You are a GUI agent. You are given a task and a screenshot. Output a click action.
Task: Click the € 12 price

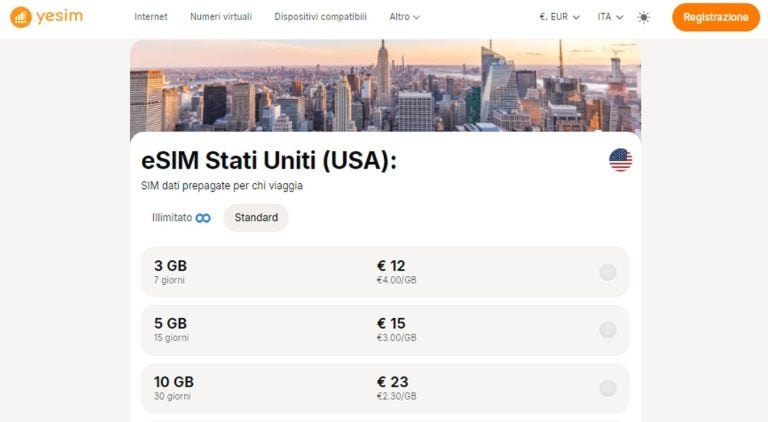pos(391,266)
